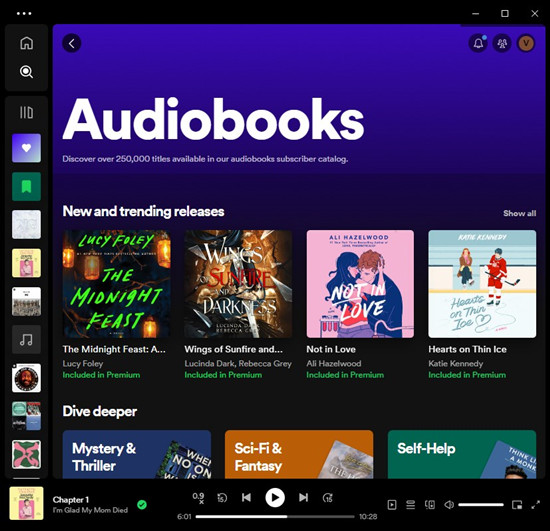This screenshot has width=550, height=531.
Task: Skip to next chapter
Action: point(303,498)
